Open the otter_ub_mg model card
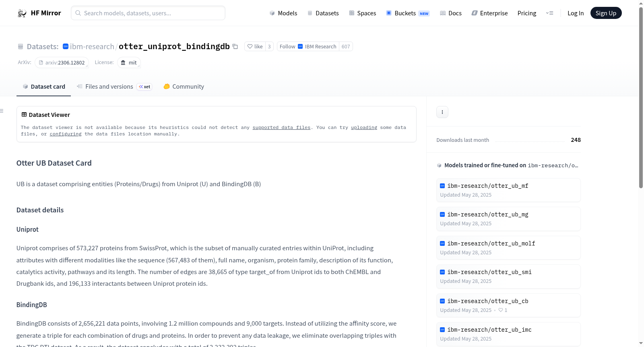This screenshot has height=347, width=644. (508, 219)
